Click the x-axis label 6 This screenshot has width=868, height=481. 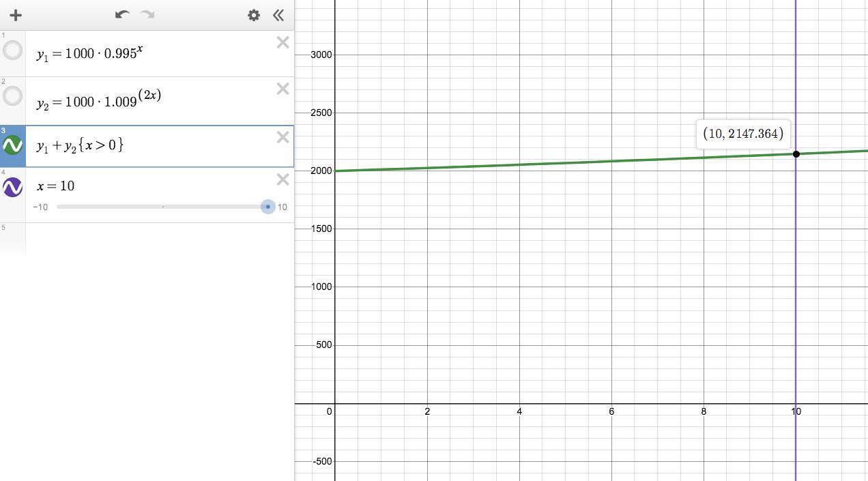click(611, 411)
